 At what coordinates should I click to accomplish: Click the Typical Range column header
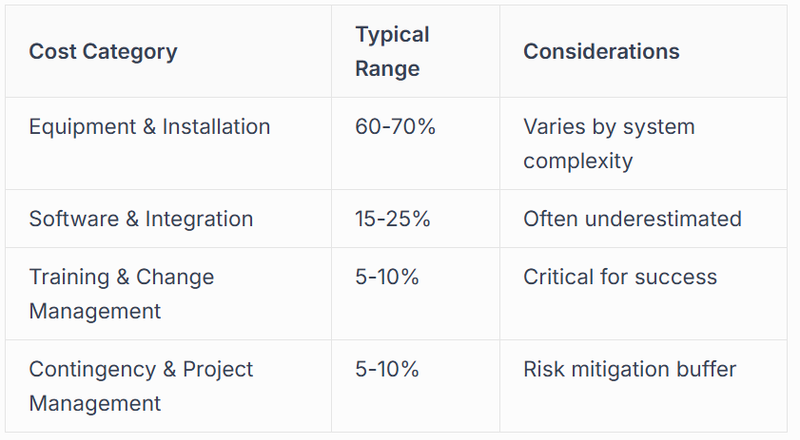(x=392, y=52)
